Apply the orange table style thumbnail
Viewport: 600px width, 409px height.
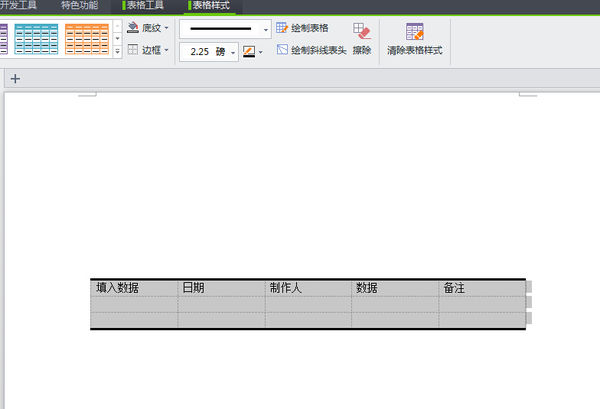[87, 39]
